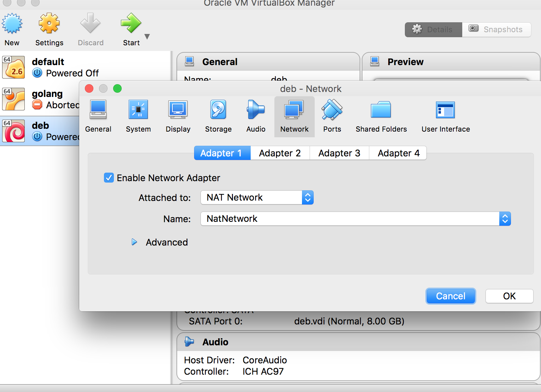This screenshot has height=392, width=541.
Task: Click the aborted status icon for golang VM
Action: [x=37, y=105]
